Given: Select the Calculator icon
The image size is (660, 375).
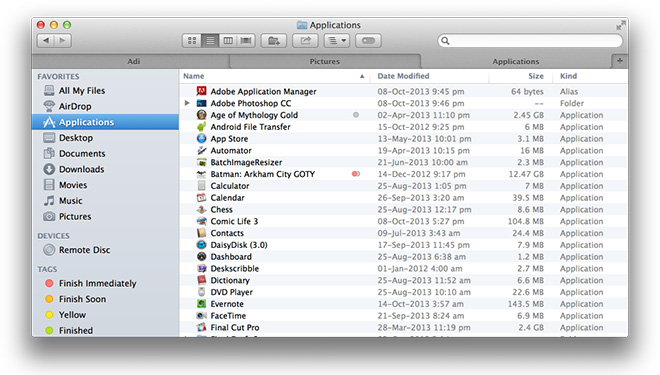Looking at the screenshot, I should [x=202, y=186].
